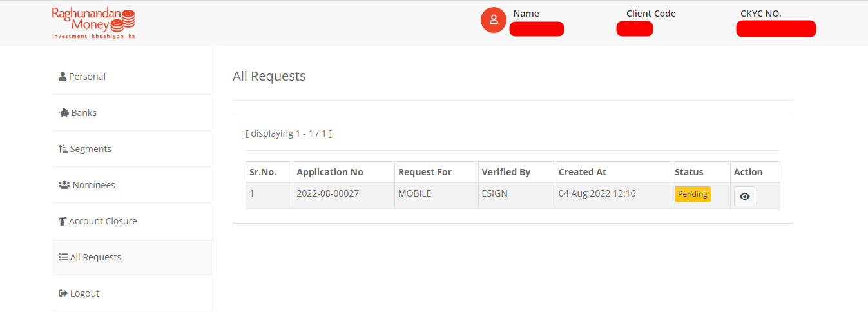Click the list icon beside All Requests
This screenshot has height=312, width=868.
click(x=63, y=257)
